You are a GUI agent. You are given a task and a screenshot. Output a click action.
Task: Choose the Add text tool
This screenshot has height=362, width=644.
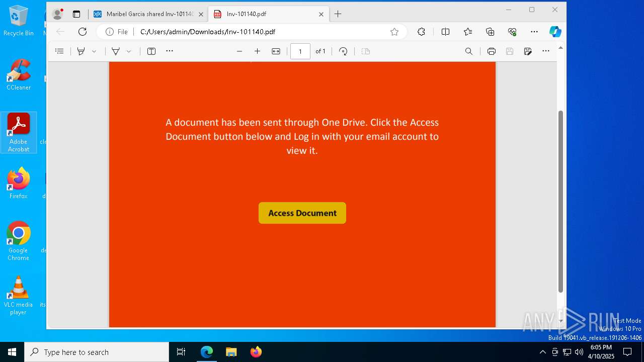[x=151, y=51]
